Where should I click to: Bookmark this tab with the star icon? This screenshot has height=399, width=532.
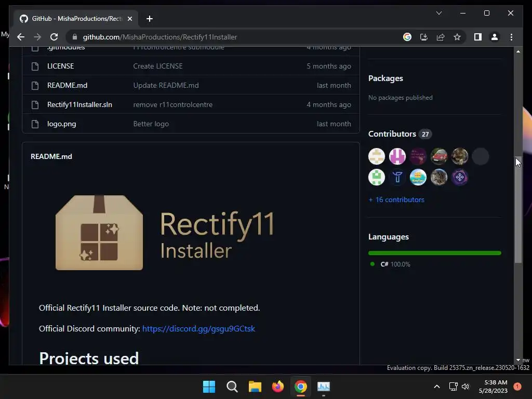click(x=457, y=37)
